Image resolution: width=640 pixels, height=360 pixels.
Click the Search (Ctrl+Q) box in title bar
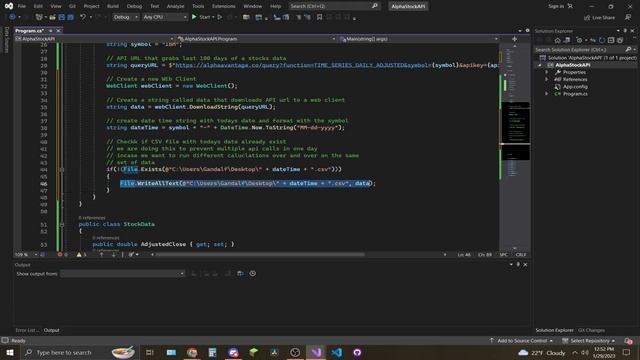(334, 6)
